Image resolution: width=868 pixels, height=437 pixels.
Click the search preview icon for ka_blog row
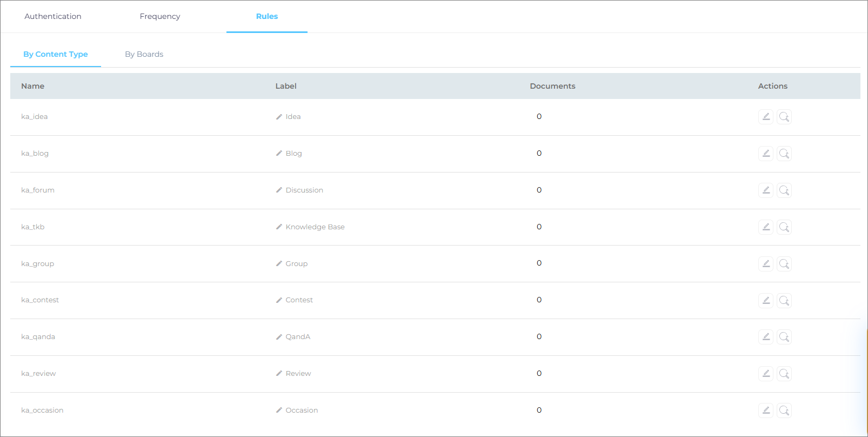[784, 154]
